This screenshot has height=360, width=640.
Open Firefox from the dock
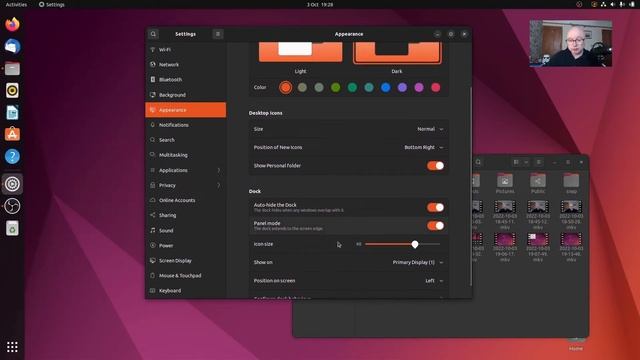(12, 24)
